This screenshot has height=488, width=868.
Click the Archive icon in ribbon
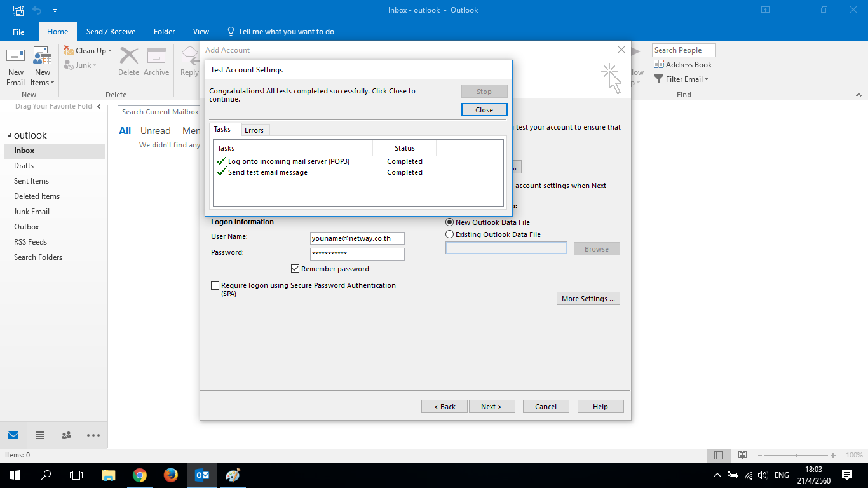tap(156, 62)
